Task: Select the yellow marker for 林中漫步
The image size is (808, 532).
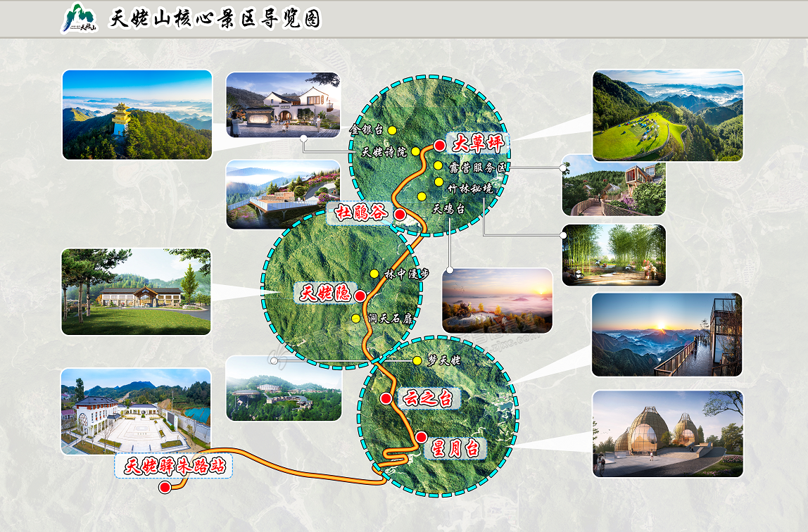Action: pos(374,274)
